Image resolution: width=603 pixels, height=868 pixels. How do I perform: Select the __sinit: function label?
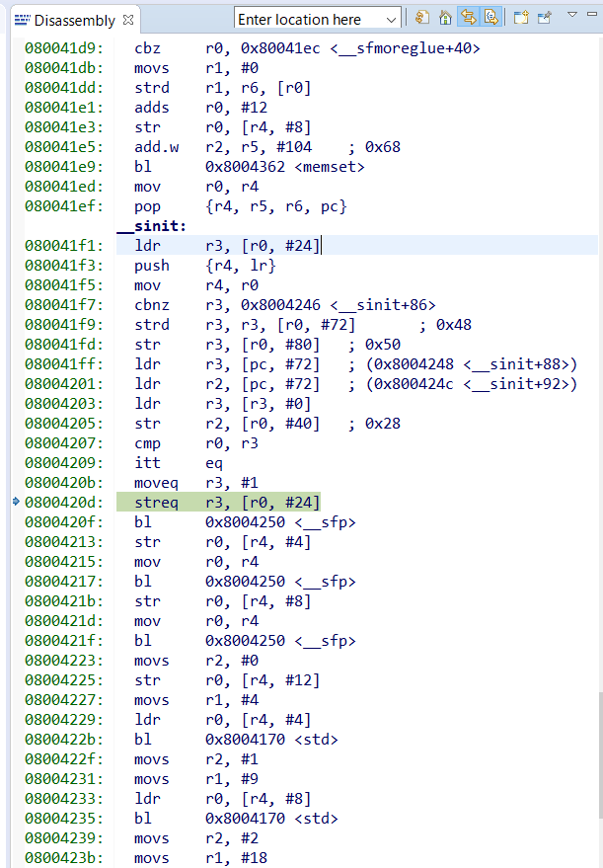point(152,226)
